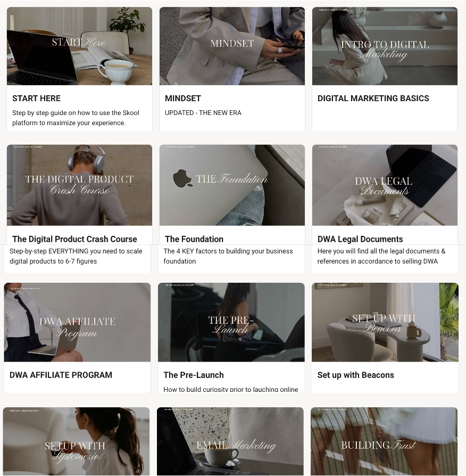Open the Building Trust course thumbnail
Image resolution: width=466 pixels, height=476 pixels.
tap(384, 441)
